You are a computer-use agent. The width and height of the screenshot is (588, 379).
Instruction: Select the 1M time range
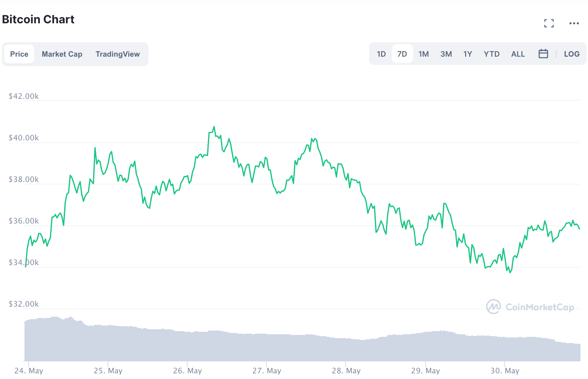[424, 54]
